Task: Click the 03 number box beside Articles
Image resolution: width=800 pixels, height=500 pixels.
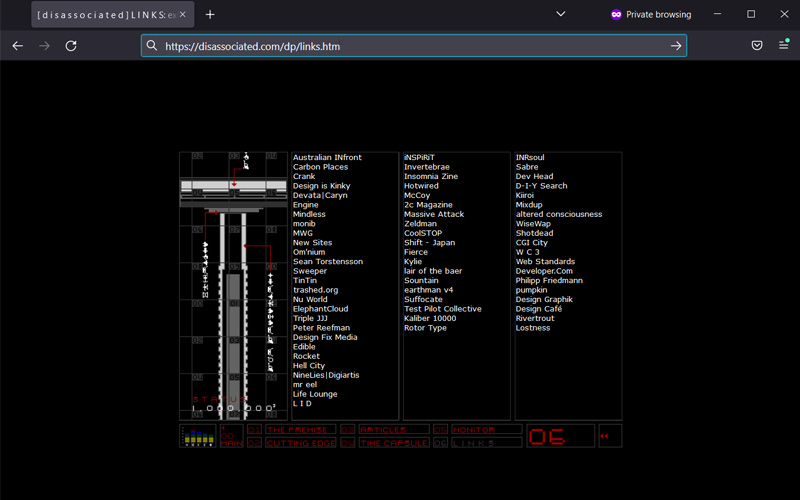Action: (347, 430)
